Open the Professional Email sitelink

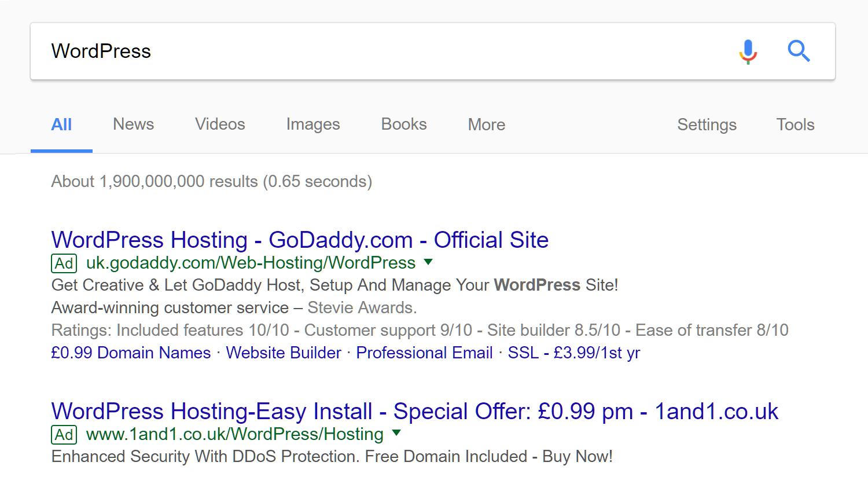point(424,353)
